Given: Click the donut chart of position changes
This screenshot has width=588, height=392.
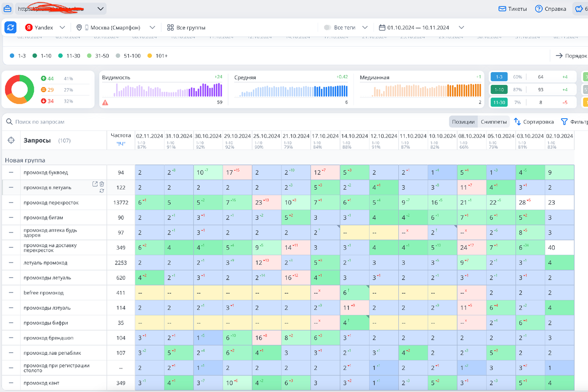Looking at the screenshot, I should click(x=20, y=89).
